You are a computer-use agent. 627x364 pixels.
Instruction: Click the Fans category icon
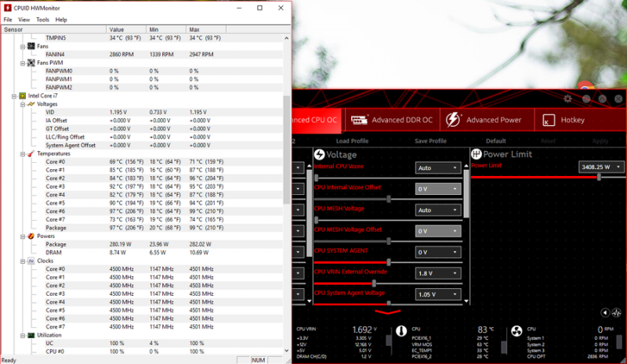point(31,46)
